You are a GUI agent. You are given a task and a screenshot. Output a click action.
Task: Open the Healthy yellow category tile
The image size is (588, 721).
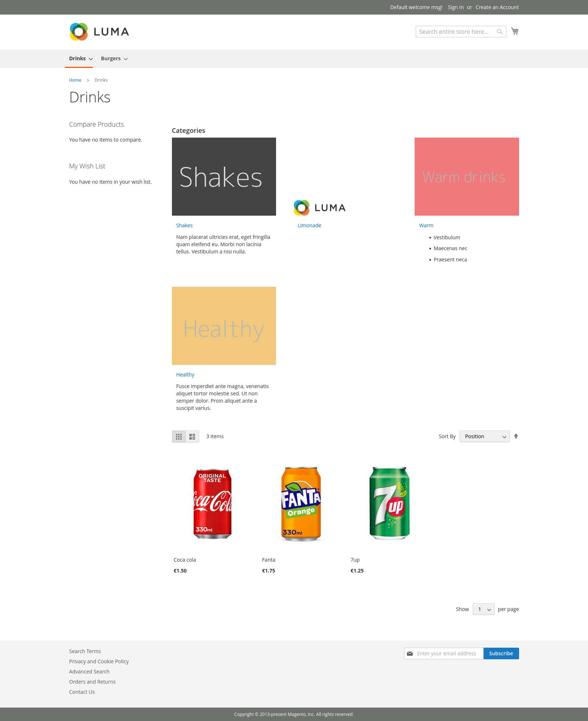click(x=224, y=326)
